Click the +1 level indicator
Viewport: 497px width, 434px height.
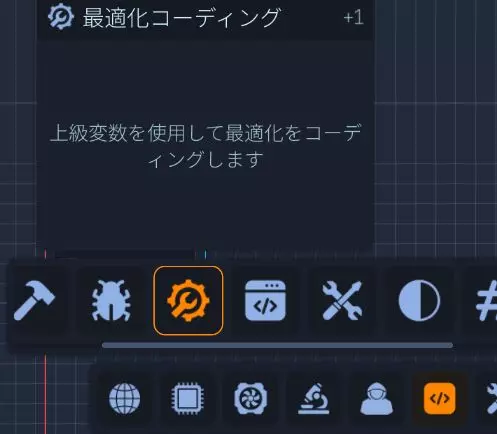354,17
